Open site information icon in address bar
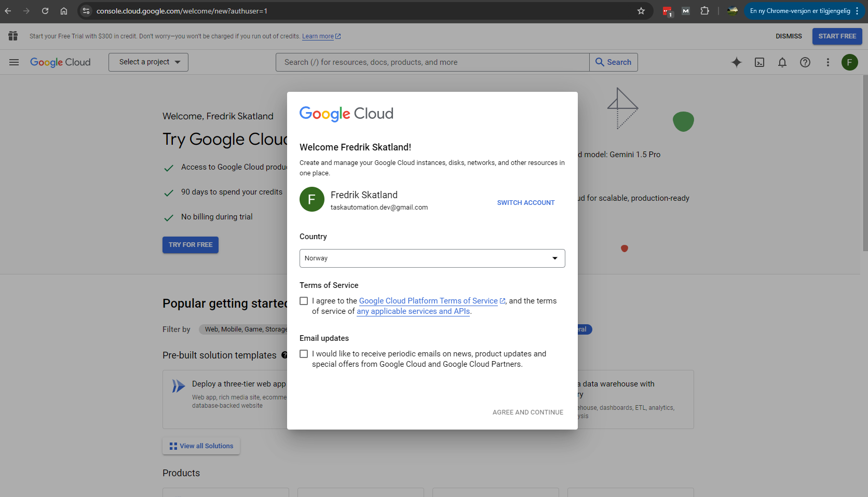Screen dimensions: 868x497 click(x=86, y=11)
